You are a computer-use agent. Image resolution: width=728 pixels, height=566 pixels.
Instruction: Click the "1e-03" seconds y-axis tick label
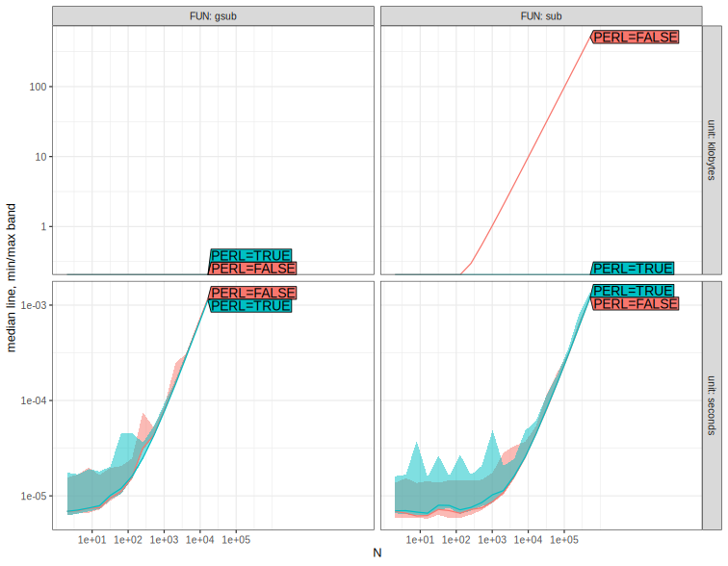coord(34,305)
